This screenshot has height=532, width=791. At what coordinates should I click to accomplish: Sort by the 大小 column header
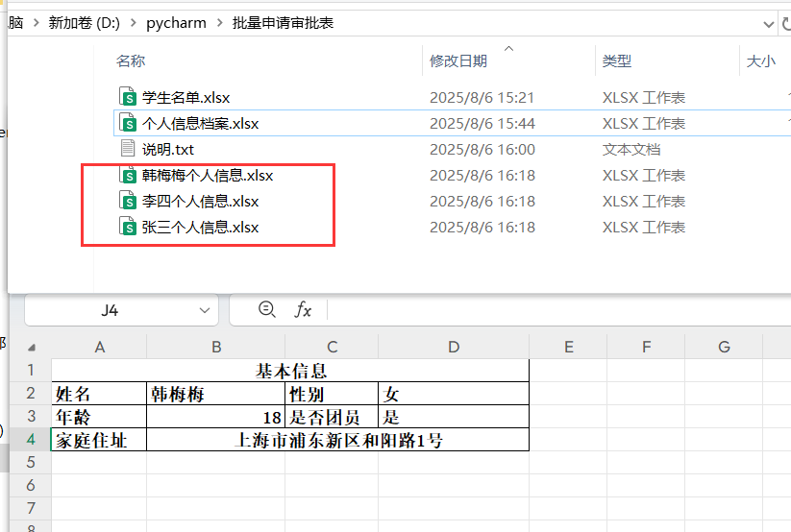(761, 61)
